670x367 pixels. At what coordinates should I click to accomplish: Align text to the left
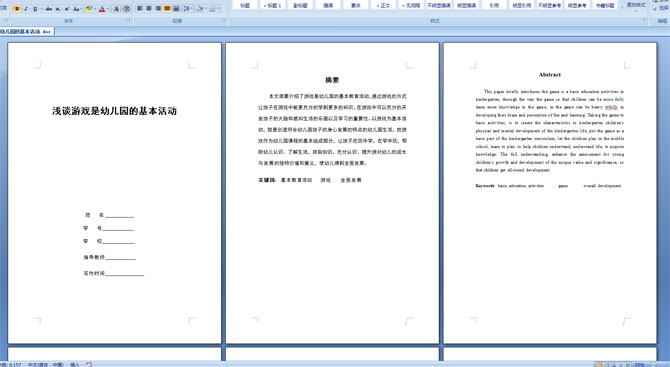pos(139,8)
